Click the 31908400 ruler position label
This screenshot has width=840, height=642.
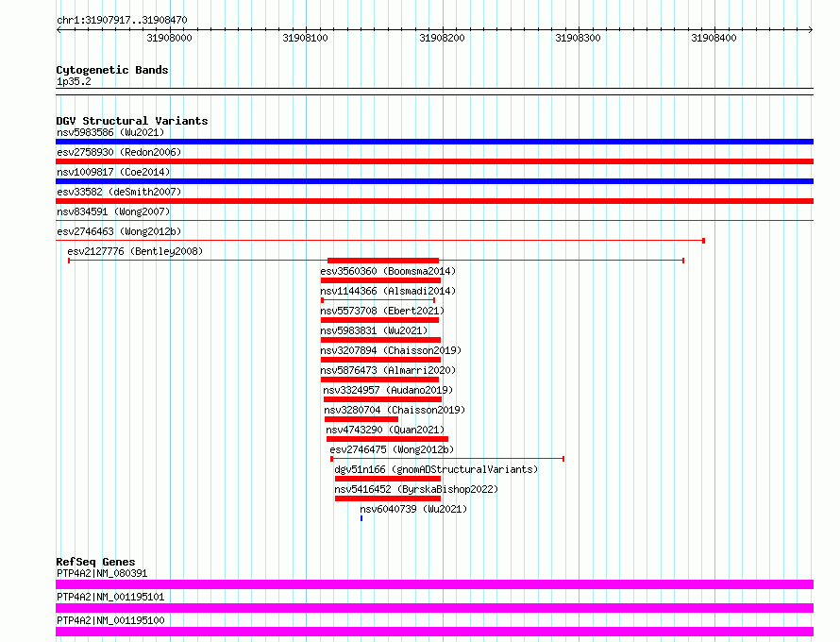(714, 38)
